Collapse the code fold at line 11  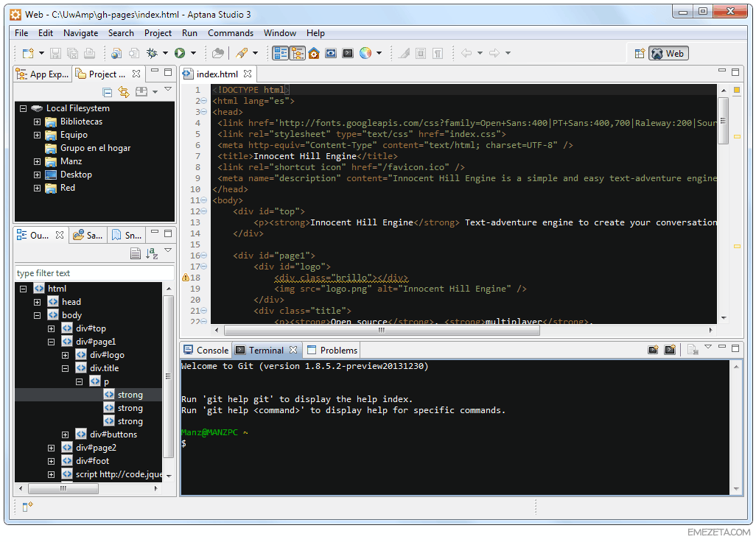point(204,200)
